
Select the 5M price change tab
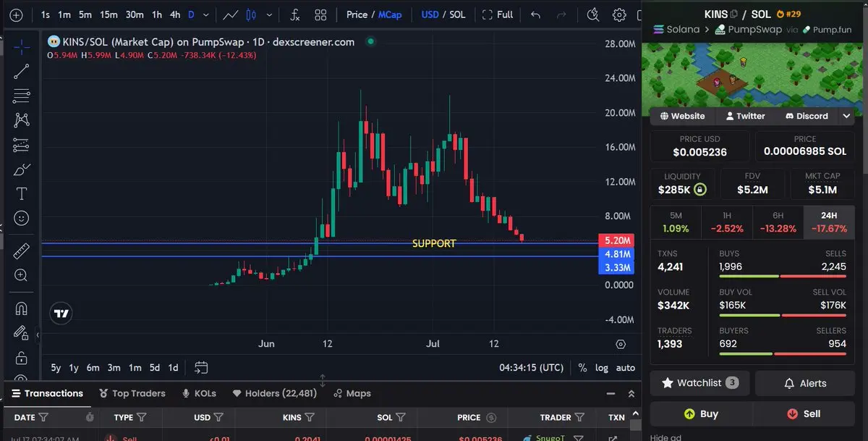coord(676,222)
